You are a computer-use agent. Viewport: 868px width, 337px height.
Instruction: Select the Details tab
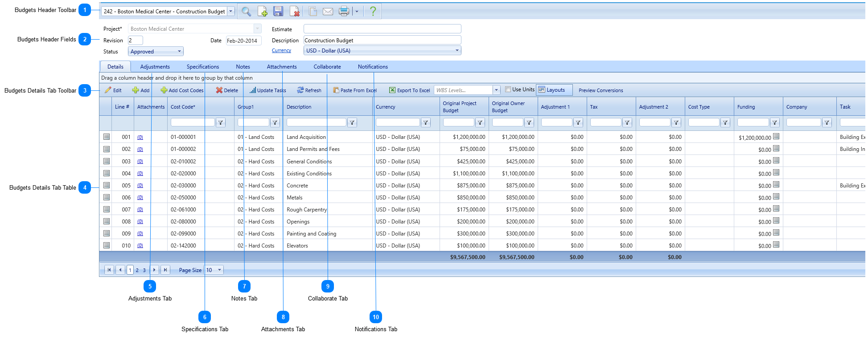(115, 67)
